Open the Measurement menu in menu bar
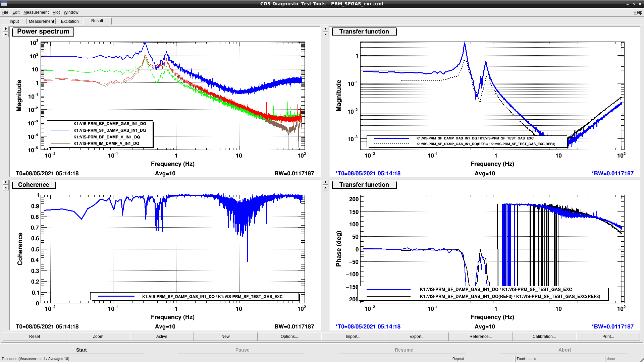The width and height of the screenshot is (644, 362). click(36, 12)
